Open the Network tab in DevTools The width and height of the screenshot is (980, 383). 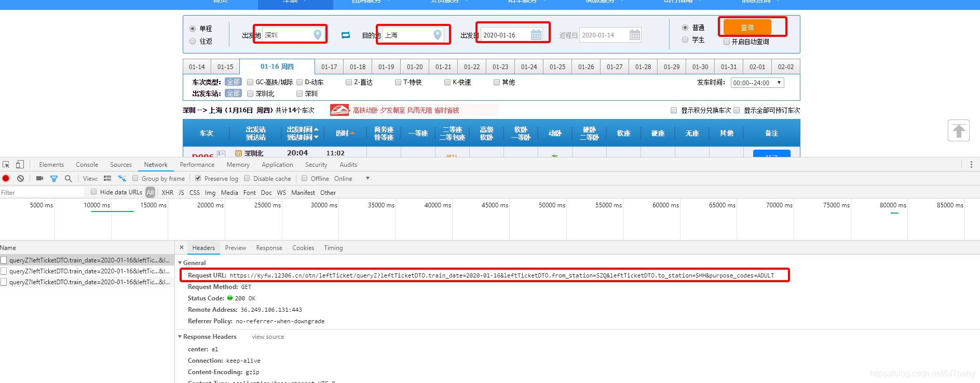pos(156,164)
